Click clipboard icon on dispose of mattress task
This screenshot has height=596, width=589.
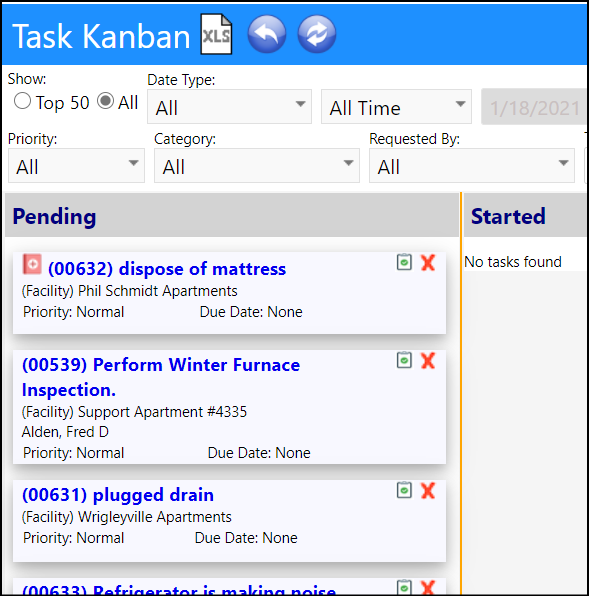coord(404,262)
